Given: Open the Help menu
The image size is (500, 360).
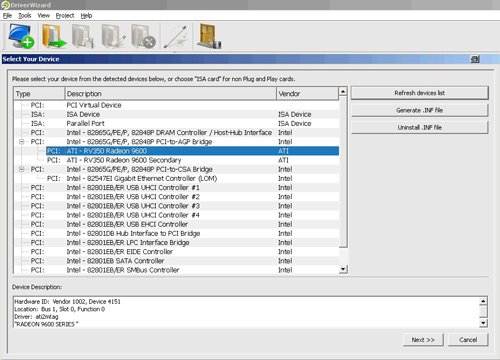Looking at the screenshot, I should (86, 16).
